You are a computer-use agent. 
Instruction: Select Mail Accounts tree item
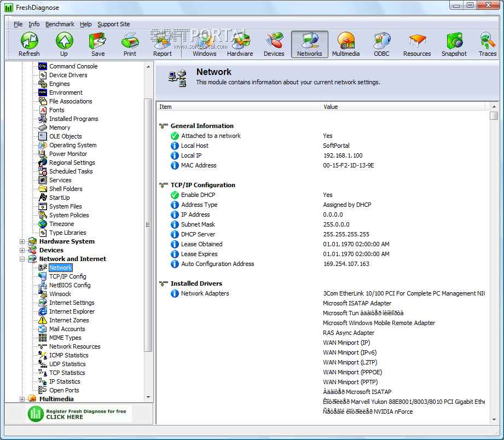[x=62, y=329]
